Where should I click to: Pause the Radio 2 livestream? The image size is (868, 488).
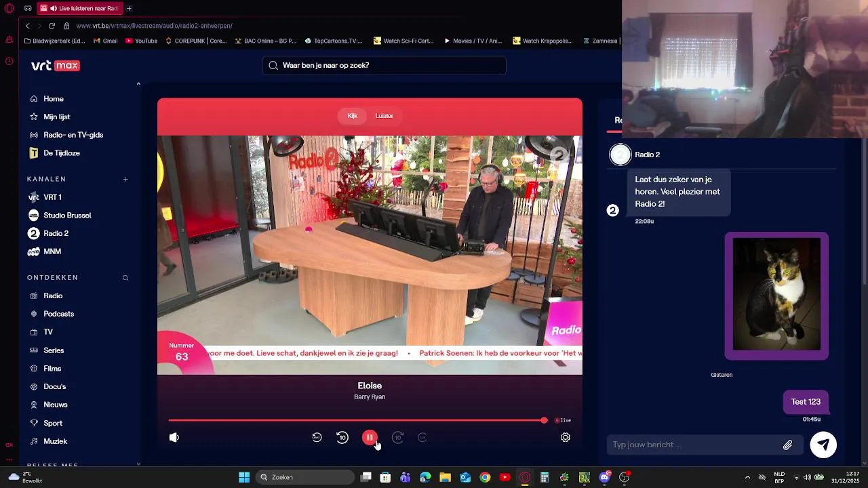pyautogui.click(x=370, y=438)
